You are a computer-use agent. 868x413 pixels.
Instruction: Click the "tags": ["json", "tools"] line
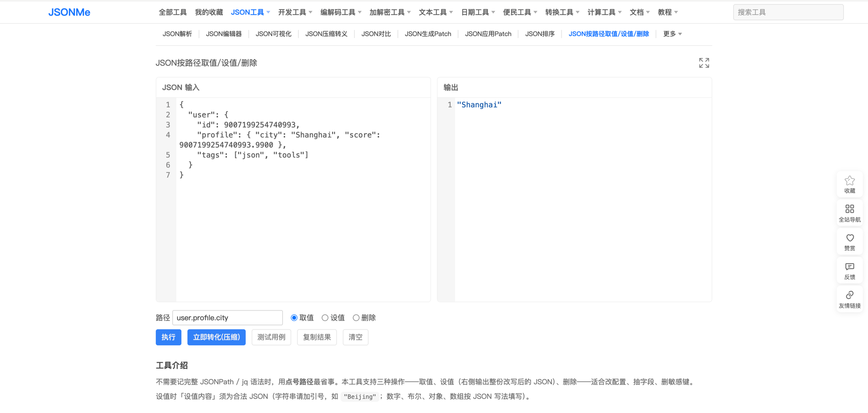coord(253,155)
